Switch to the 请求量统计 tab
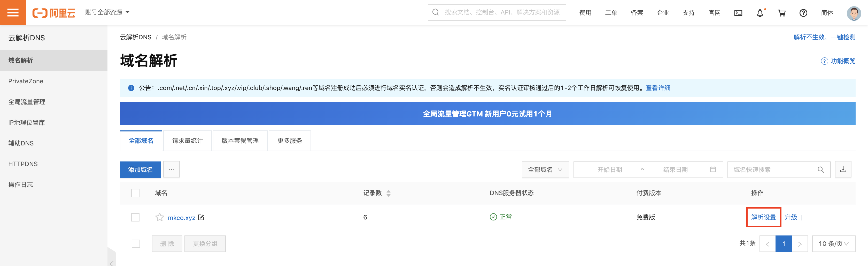Screen dimensions: 868x266 (x=187, y=141)
